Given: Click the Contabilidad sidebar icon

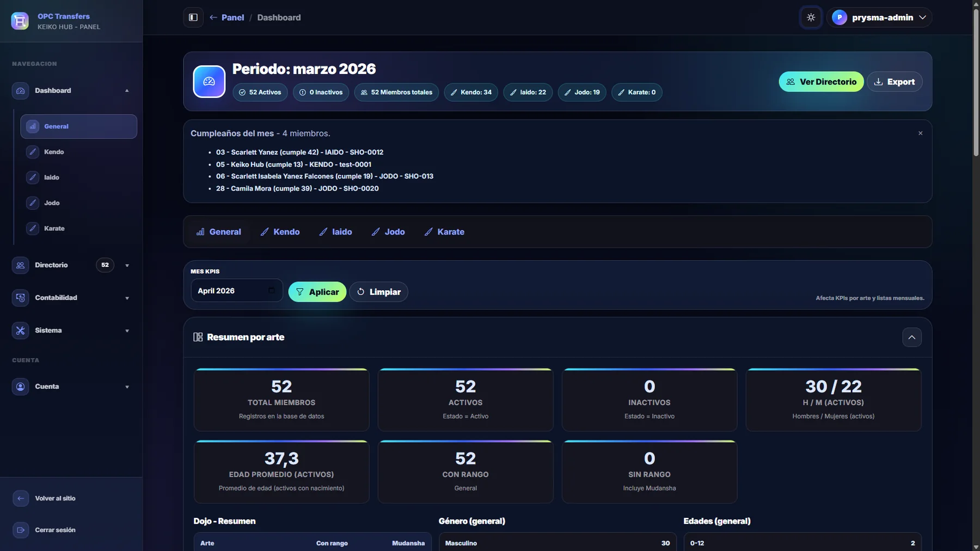Looking at the screenshot, I should pos(21,298).
